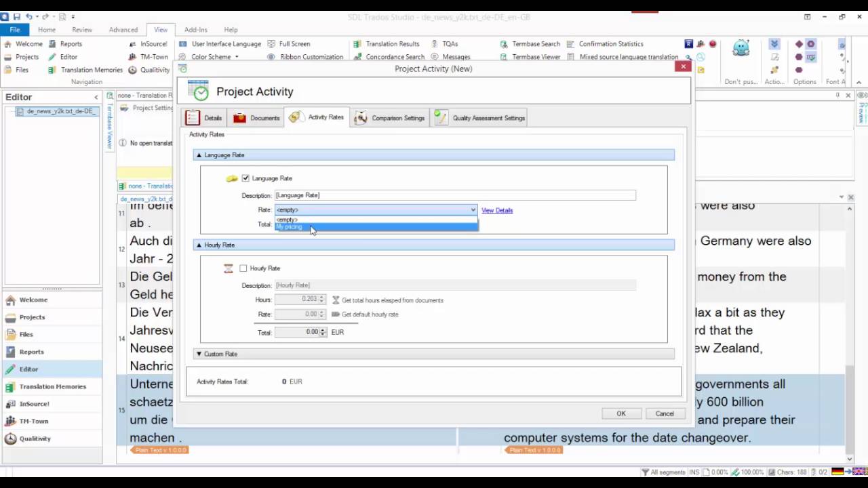868x488 pixels.
Task: Click the Translation Memories ribbon icon
Action: pos(52,70)
